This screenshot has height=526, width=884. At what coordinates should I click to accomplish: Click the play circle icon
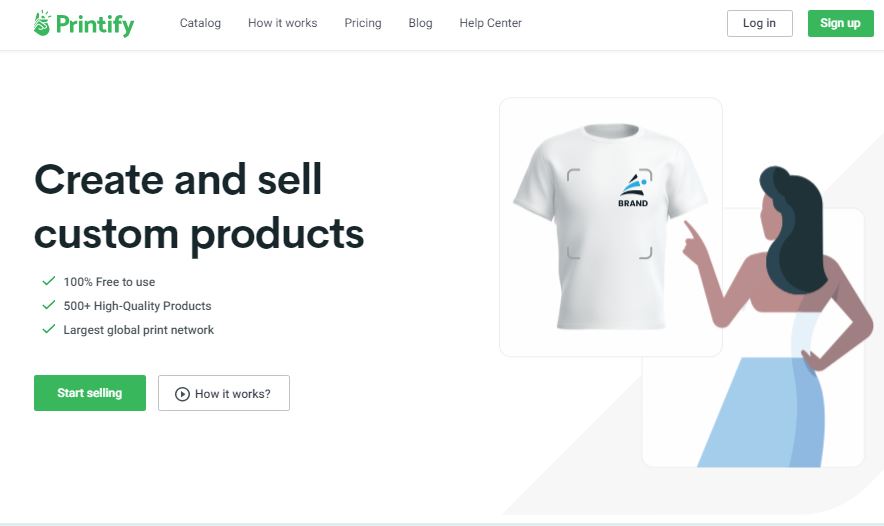pos(182,394)
